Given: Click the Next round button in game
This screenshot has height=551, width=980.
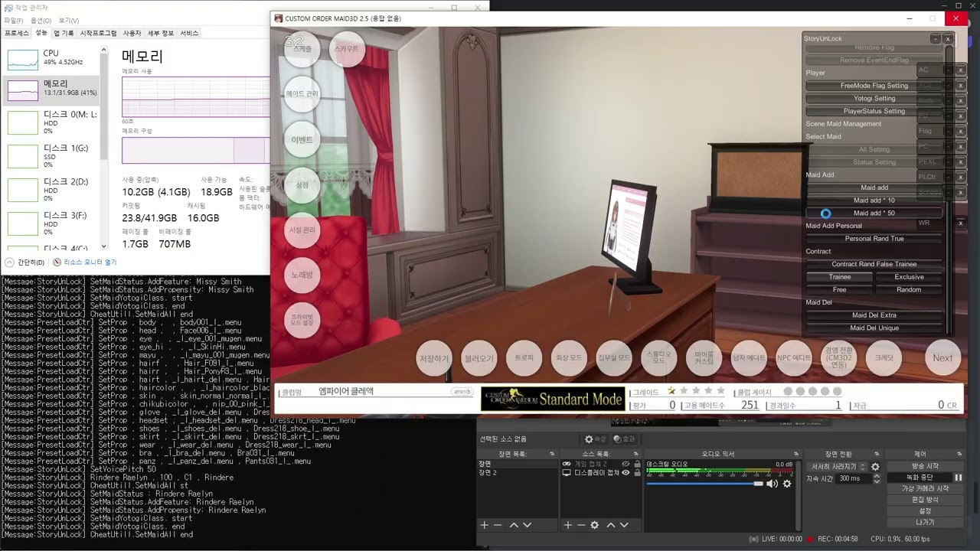Looking at the screenshot, I should point(942,358).
